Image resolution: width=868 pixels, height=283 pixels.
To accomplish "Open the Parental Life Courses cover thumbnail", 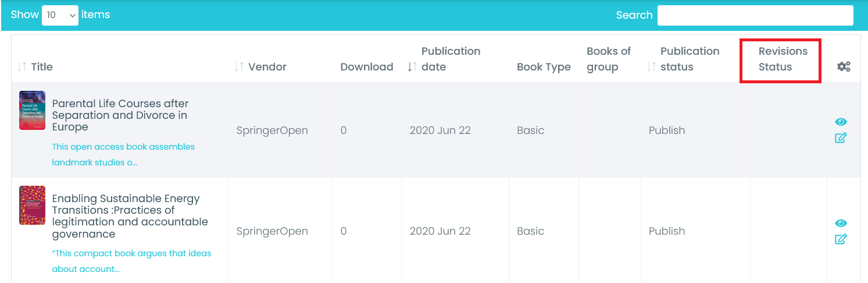I will pyautogui.click(x=32, y=110).
